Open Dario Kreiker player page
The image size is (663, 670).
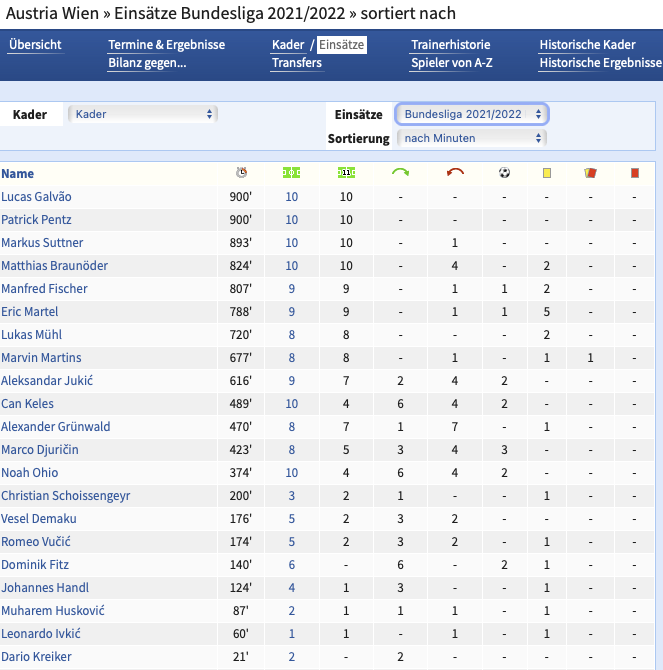pos(36,657)
